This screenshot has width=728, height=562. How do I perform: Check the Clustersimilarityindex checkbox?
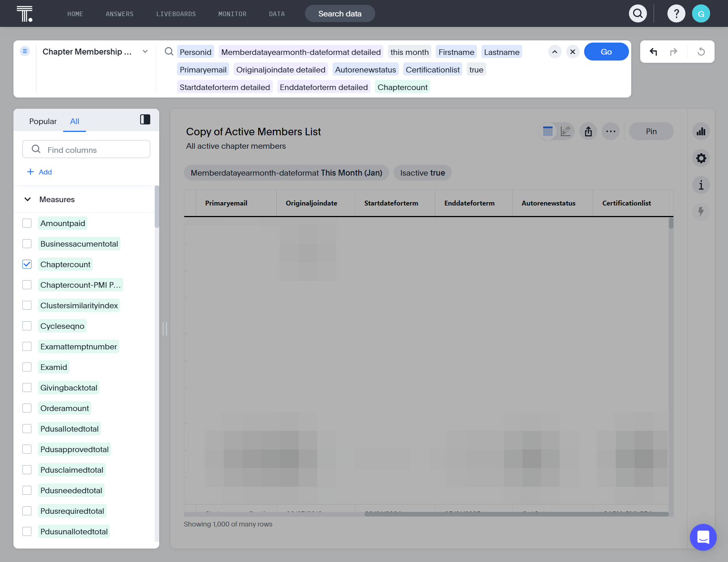point(27,305)
